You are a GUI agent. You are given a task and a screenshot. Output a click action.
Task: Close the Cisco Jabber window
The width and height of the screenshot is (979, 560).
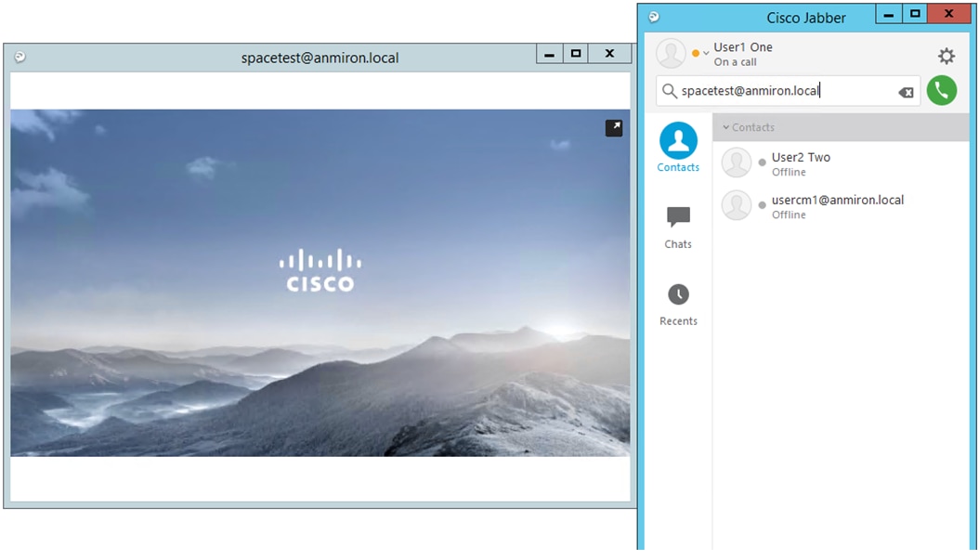949,14
